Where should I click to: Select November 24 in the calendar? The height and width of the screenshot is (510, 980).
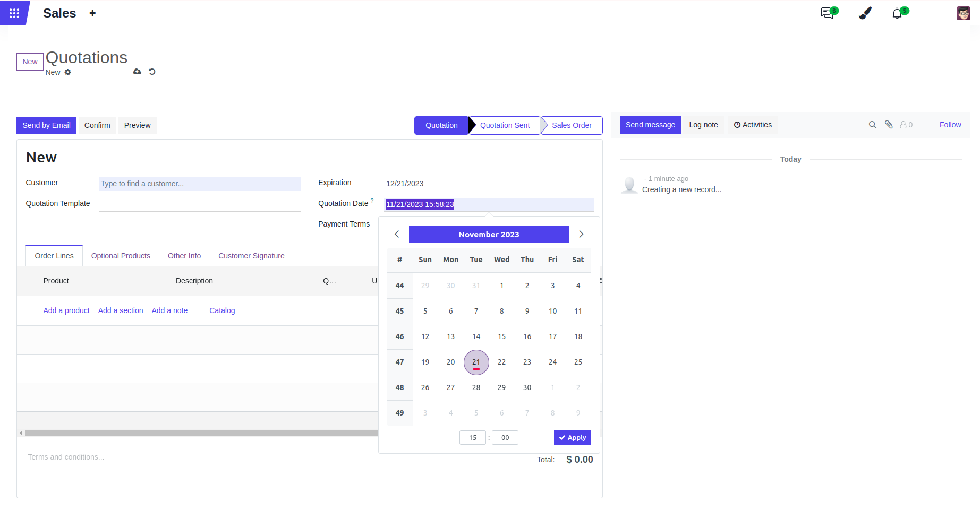(x=552, y=362)
